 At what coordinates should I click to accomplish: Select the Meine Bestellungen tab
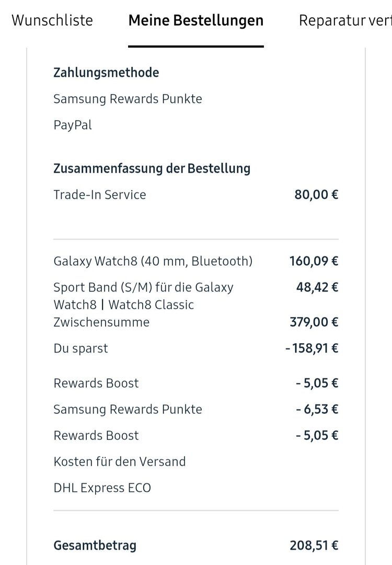tap(195, 20)
